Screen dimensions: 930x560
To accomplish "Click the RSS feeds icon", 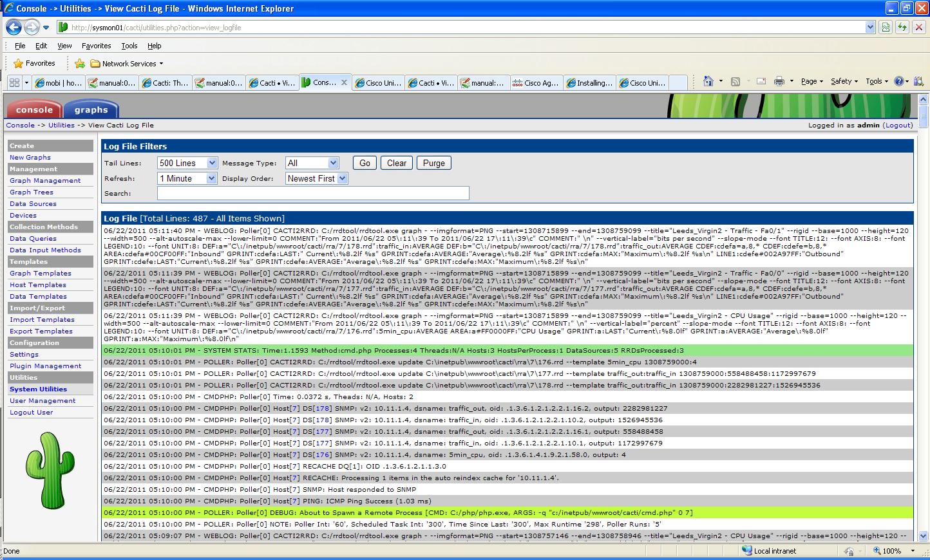I will click(735, 81).
